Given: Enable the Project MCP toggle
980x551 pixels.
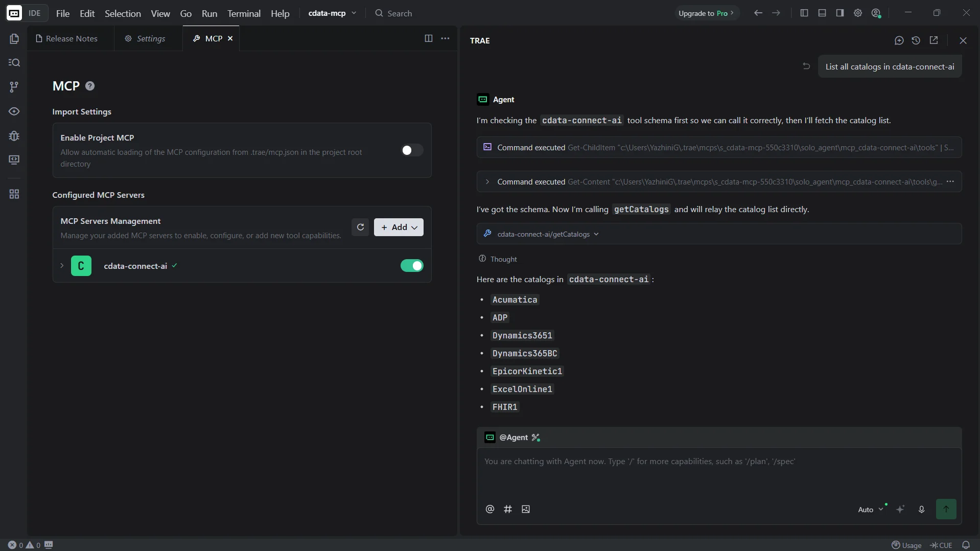Looking at the screenshot, I should click(412, 150).
